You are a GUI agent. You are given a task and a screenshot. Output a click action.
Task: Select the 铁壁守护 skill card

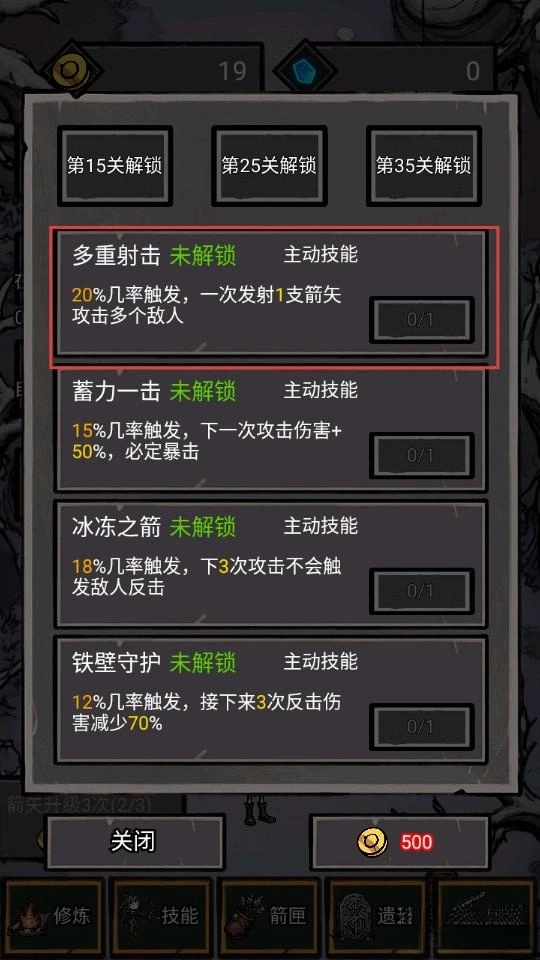pyautogui.click(x=271, y=700)
